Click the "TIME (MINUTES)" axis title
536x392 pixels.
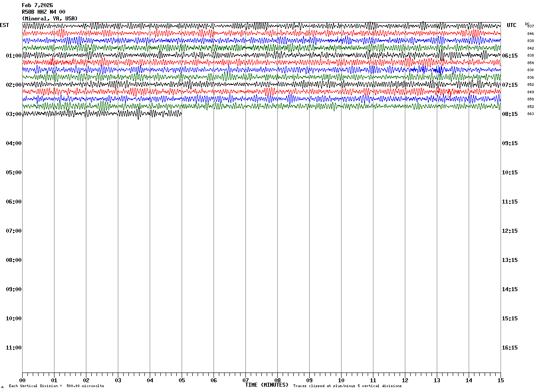[267, 385]
